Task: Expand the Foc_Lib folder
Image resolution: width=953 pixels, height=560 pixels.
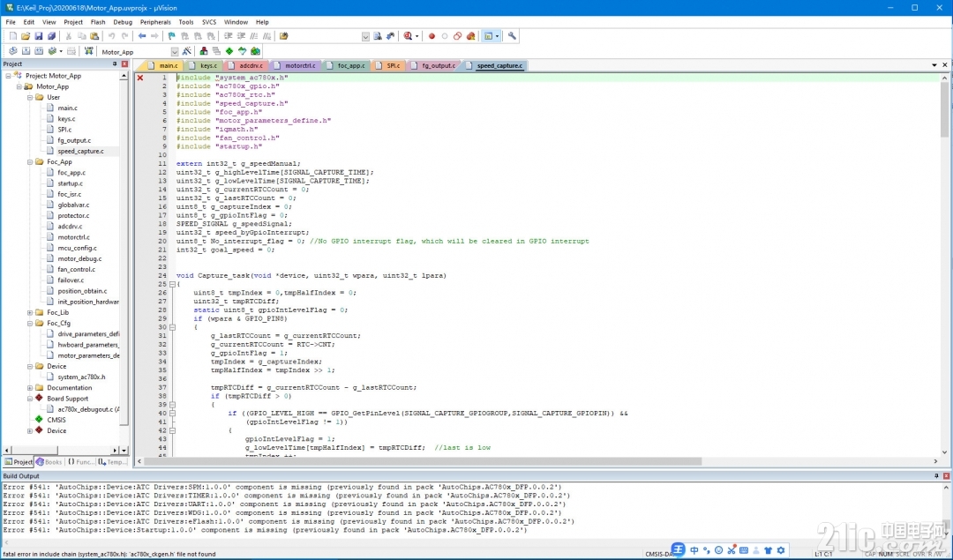Action: pyautogui.click(x=30, y=313)
